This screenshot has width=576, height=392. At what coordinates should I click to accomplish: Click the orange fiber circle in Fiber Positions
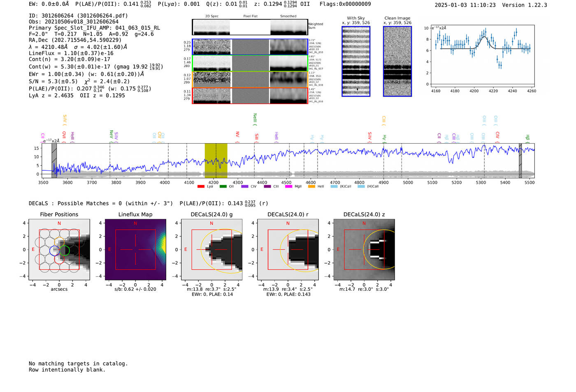[x=59, y=241]
